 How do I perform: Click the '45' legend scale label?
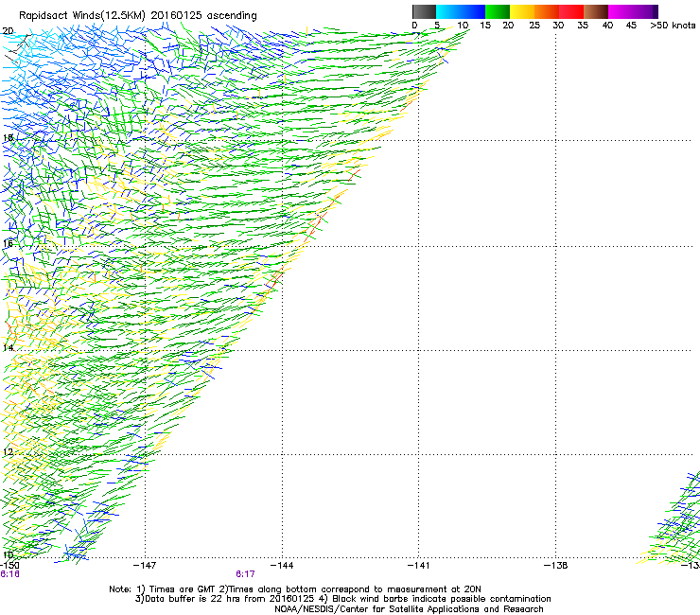click(x=631, y=26)
